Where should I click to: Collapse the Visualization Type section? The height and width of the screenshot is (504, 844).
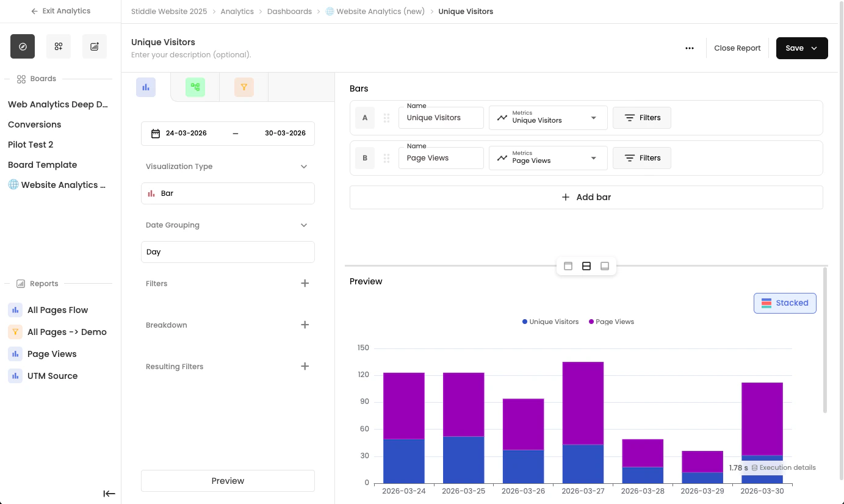[x=304, y=167]
